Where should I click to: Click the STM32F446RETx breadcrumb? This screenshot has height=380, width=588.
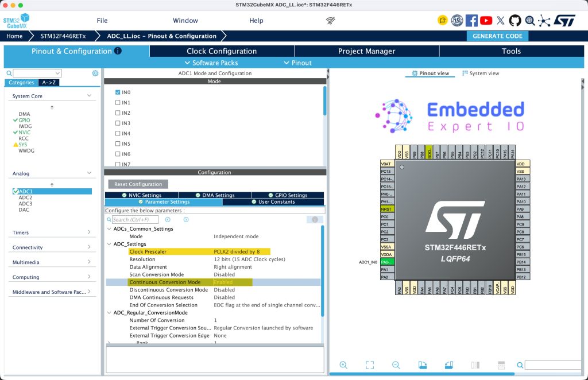click(x=63, y=36)
